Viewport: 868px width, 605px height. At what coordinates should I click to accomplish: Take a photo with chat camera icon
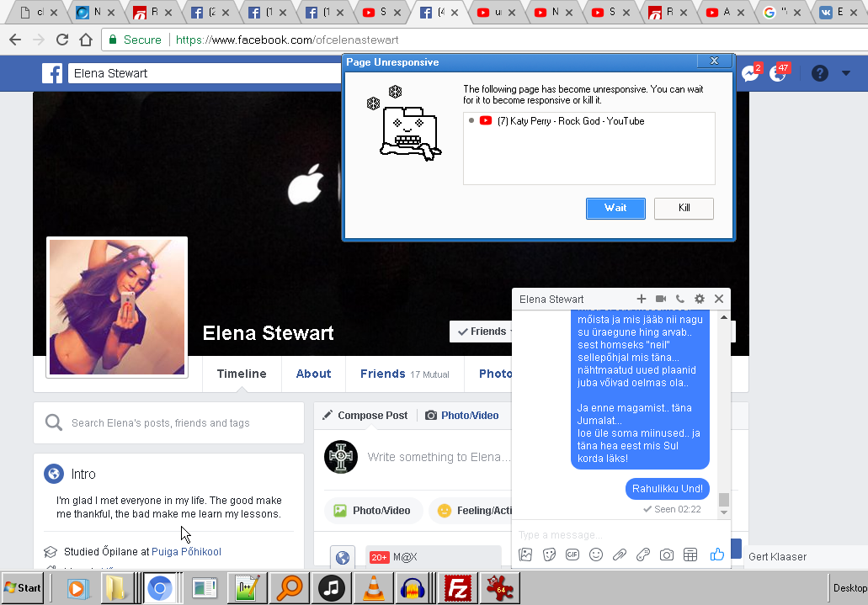click(667, 555)
